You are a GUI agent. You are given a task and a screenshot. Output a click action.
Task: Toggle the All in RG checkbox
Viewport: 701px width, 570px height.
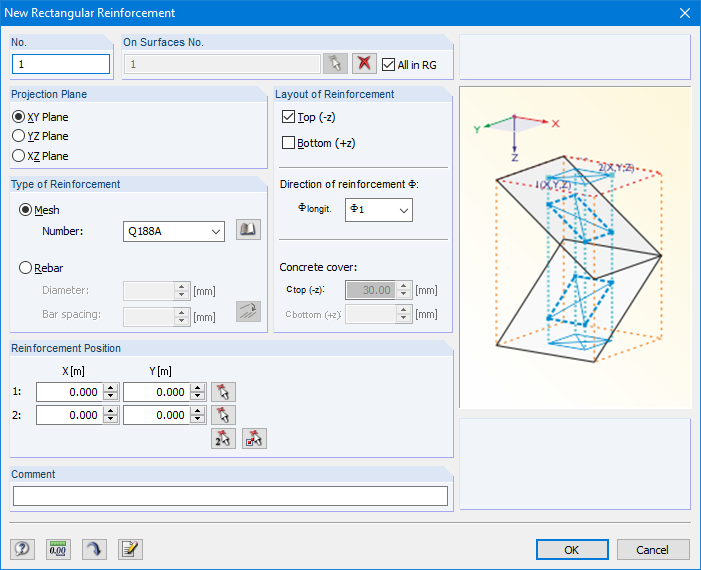pos(389,65)
